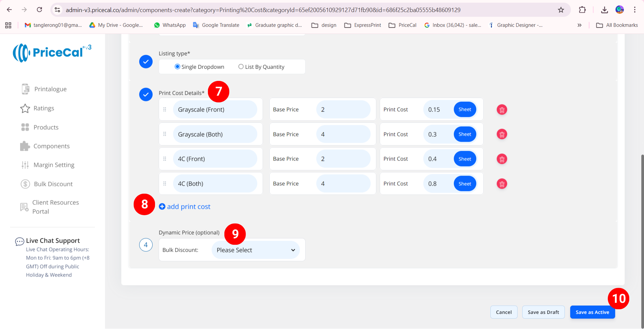Click the delete icon for 4C (Front) row
The width and height of the screenshot is (644, 329).
pyautogui.click(x=502, y=159)
